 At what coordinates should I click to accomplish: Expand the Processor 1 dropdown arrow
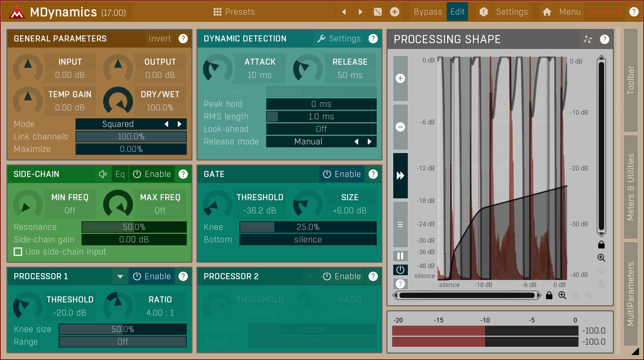coord(120,276)
